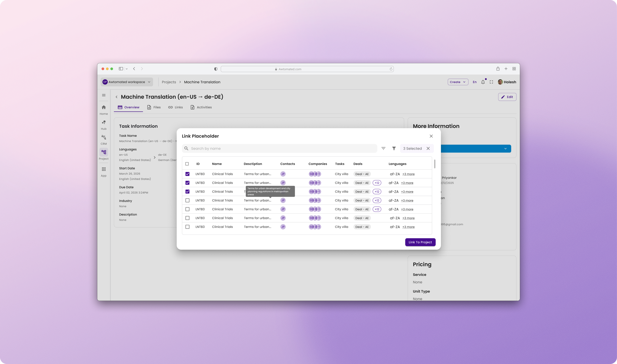Screen dimensions: 617x364
Task: Click the browser tab overview icon
Action: point(514,69)
